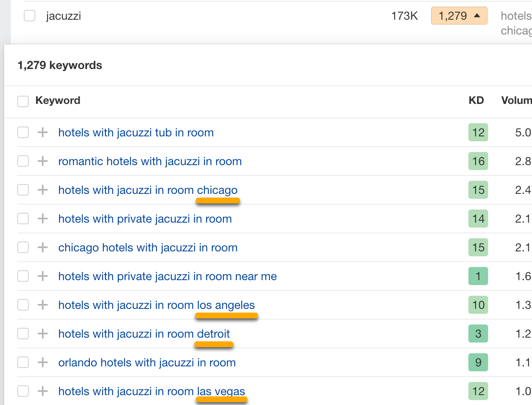The width and height of the screenshot is (532, 405).
Task: Click the plus icon next to "hotels with jacuzzi in room detroit"
Action: [42, 334]
